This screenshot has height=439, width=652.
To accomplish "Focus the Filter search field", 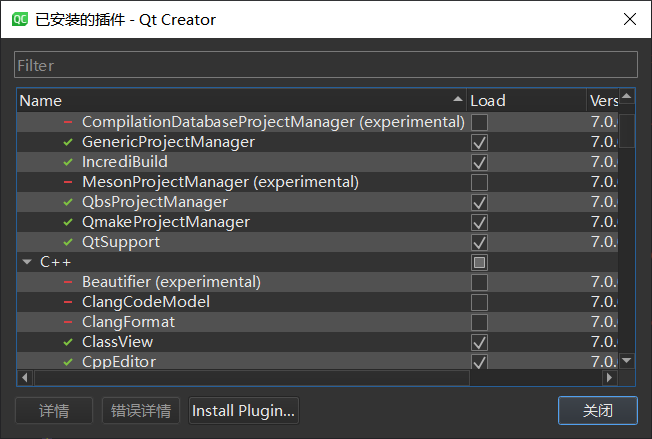I will (x=325, y=65).
